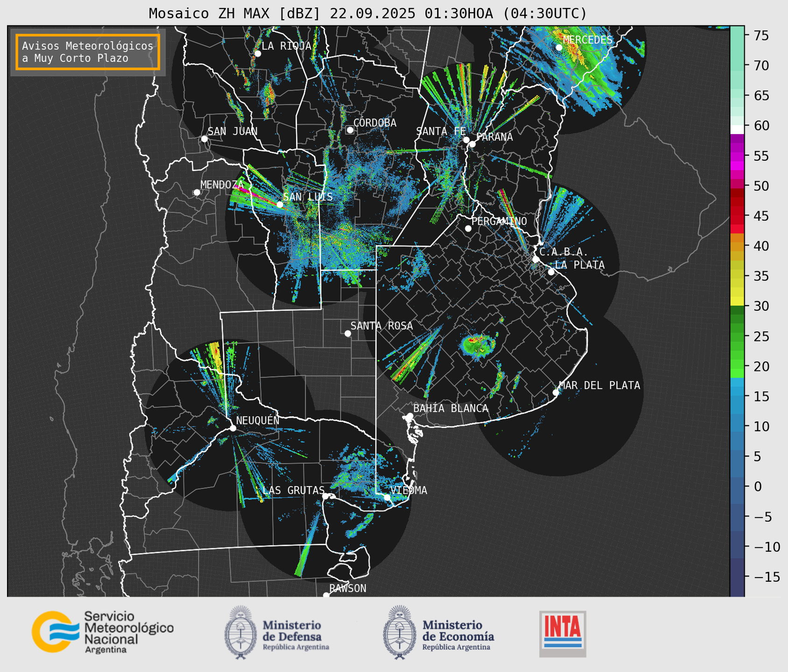The width and height of the screenshot is (788, 672).
Task: Click the San Luis city label
Action: coord(308,197)
